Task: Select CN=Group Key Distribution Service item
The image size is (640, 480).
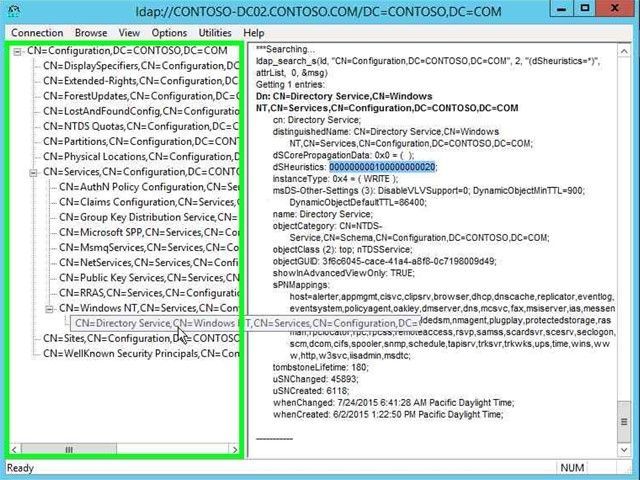Action: coord(149,217)
